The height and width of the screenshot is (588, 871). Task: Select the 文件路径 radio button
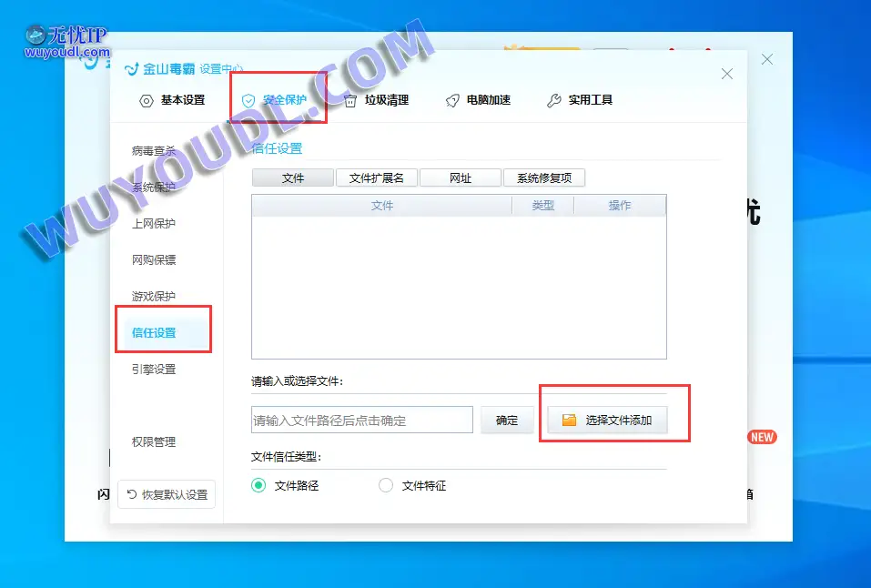[x=258, y=486]
